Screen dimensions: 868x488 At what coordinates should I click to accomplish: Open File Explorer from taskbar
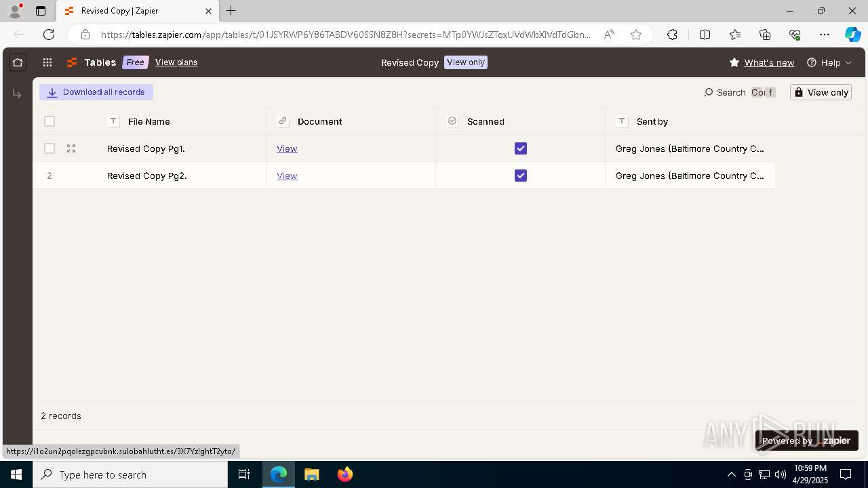tap(312, 474)
